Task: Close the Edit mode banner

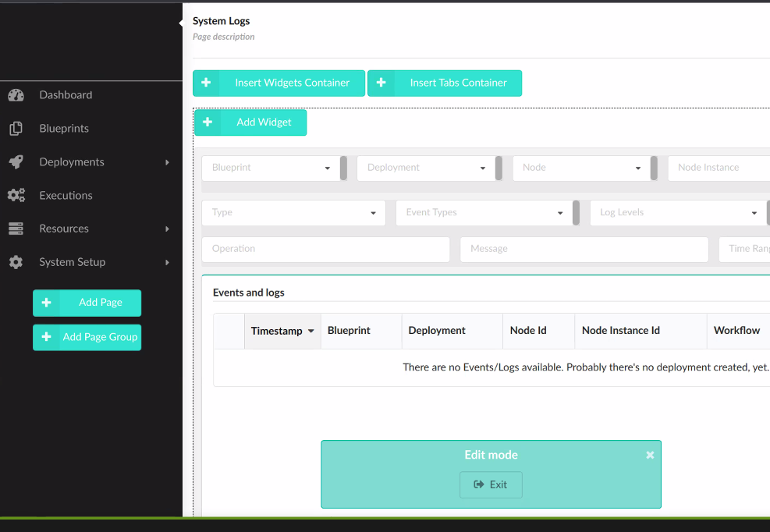Action: [x=650, y=455]
